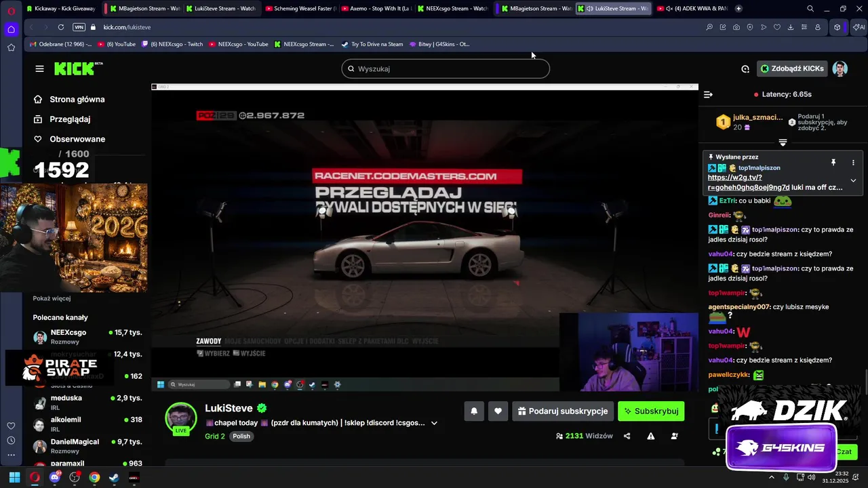The image size is (868, 488).
Task: Open paramaxil recommended channel
Action: click(x=87, y=464)
